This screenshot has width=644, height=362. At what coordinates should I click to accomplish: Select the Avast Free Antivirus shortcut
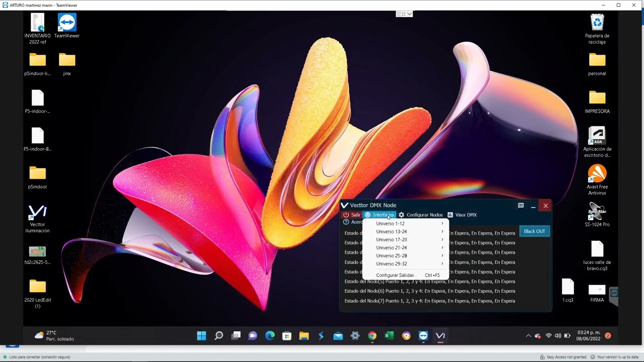tap(597, 180)
